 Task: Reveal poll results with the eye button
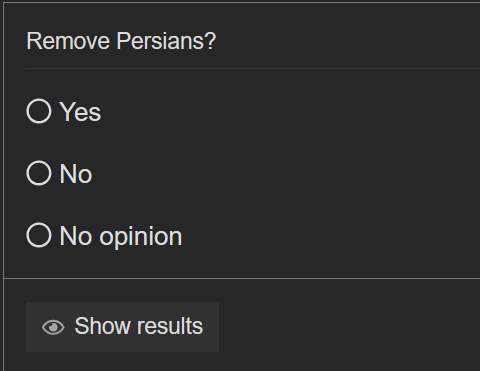click(x=122, y=327)
